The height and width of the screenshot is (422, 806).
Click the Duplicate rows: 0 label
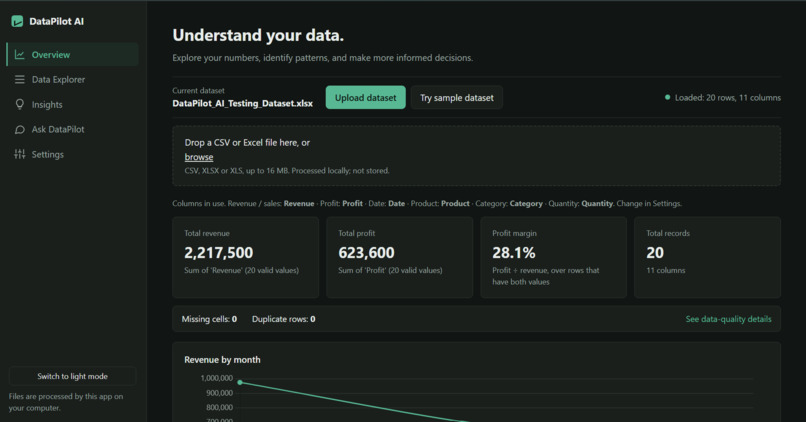(284, 319)
